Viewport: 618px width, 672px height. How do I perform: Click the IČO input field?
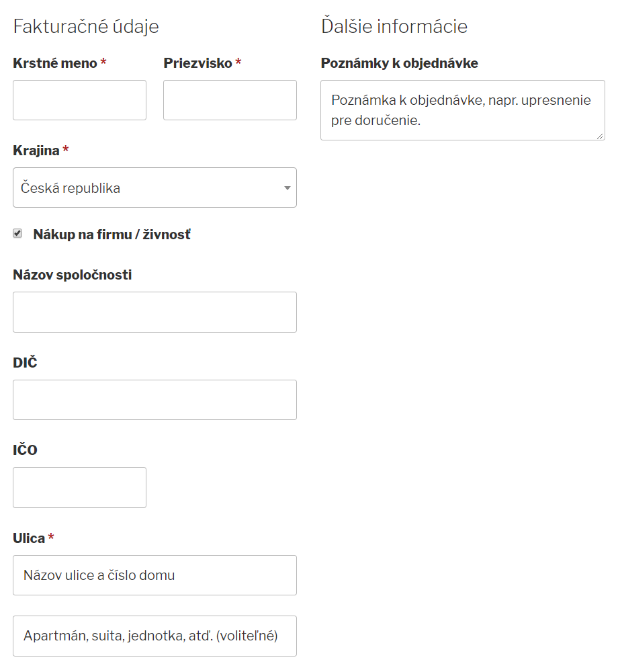tap(79, 487)
